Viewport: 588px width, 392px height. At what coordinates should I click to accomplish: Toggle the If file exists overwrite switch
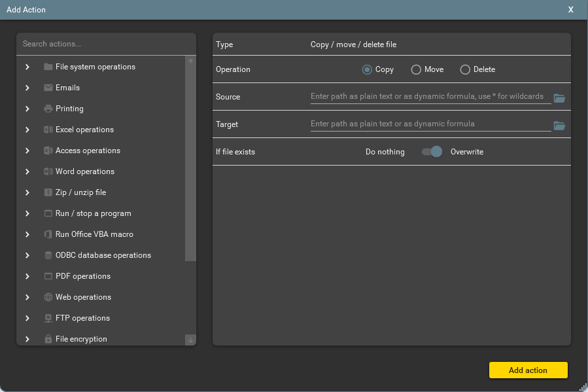pos(432,152)
